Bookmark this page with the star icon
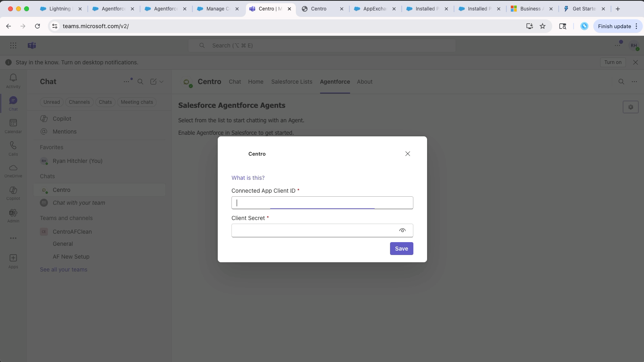Image resolution: width=644 pixels, height=362 pixels. pyautogui.click(x=543, y=26)
